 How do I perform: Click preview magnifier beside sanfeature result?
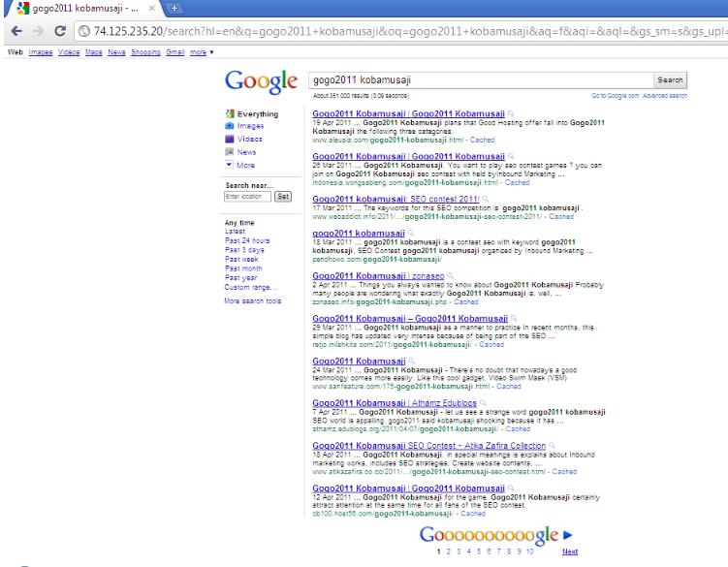412,361
